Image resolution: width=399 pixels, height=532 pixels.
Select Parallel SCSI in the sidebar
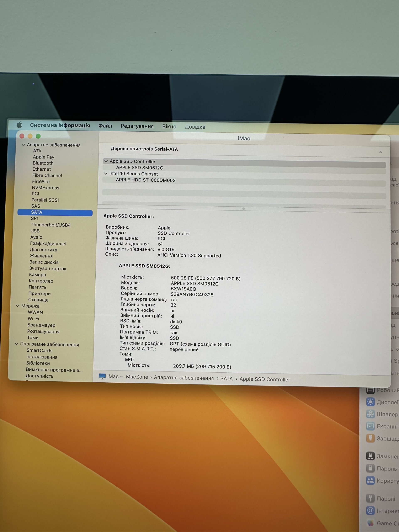[45, 200]
